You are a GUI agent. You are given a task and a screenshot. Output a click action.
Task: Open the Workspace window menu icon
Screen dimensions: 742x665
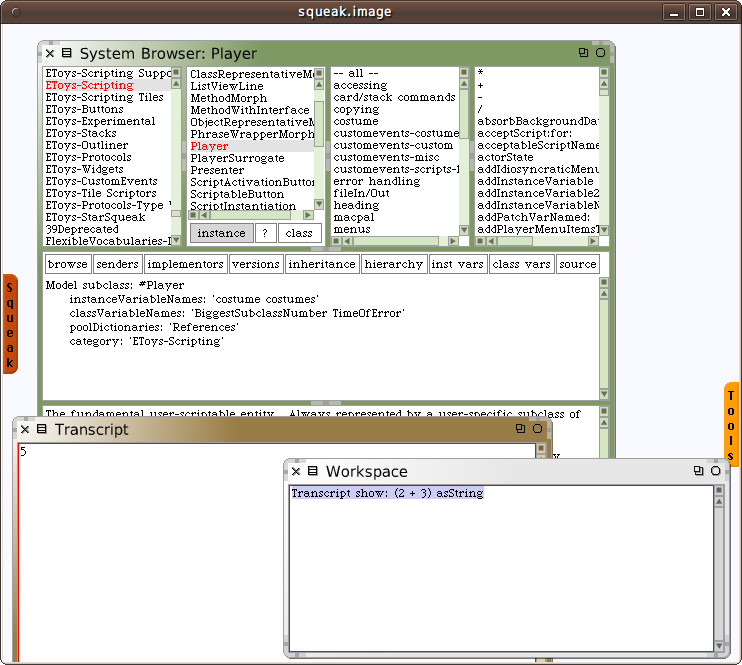pos(312,471)
